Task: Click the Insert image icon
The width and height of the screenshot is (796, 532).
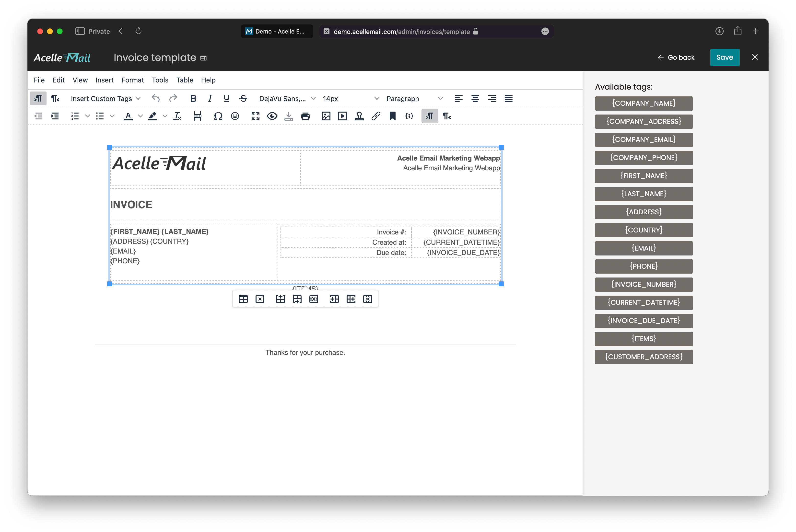Action: click(325, 116)
